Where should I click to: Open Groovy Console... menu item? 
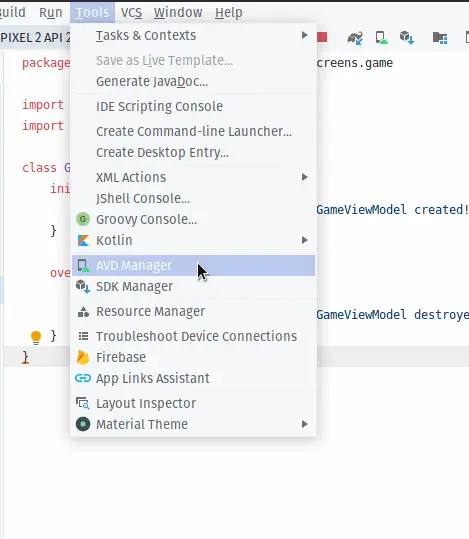pos(193,219)
